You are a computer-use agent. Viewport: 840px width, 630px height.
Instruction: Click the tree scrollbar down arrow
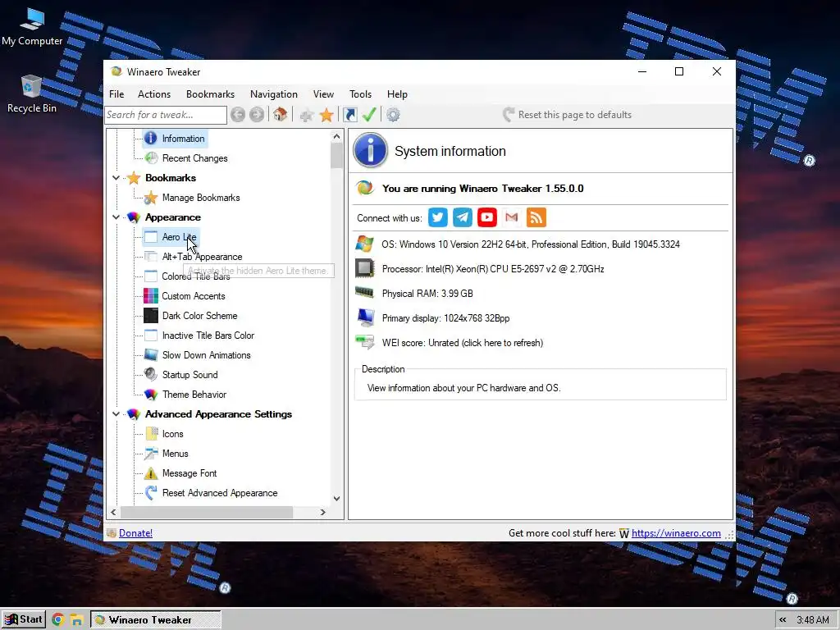336,498
